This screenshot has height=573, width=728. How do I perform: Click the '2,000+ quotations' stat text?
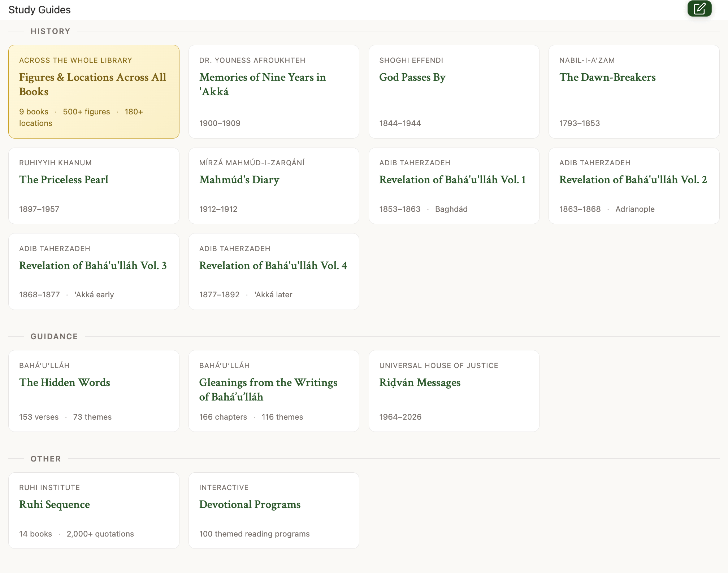[100, 534]
